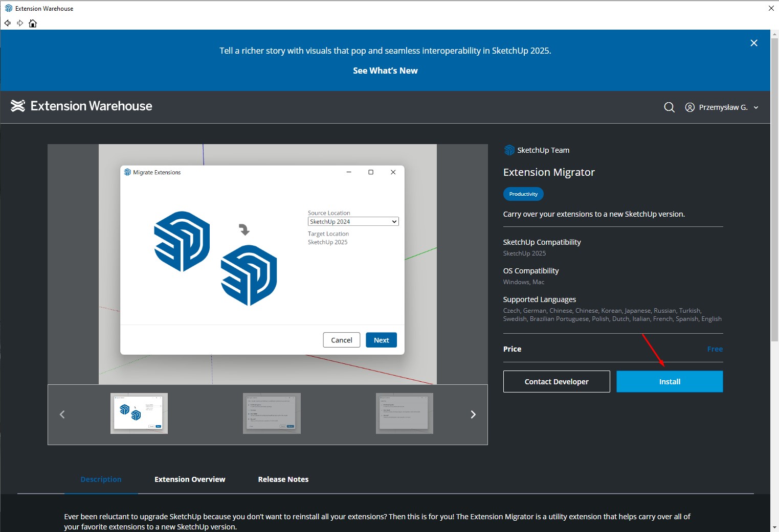Switch to the Description tab

(101, 479)
